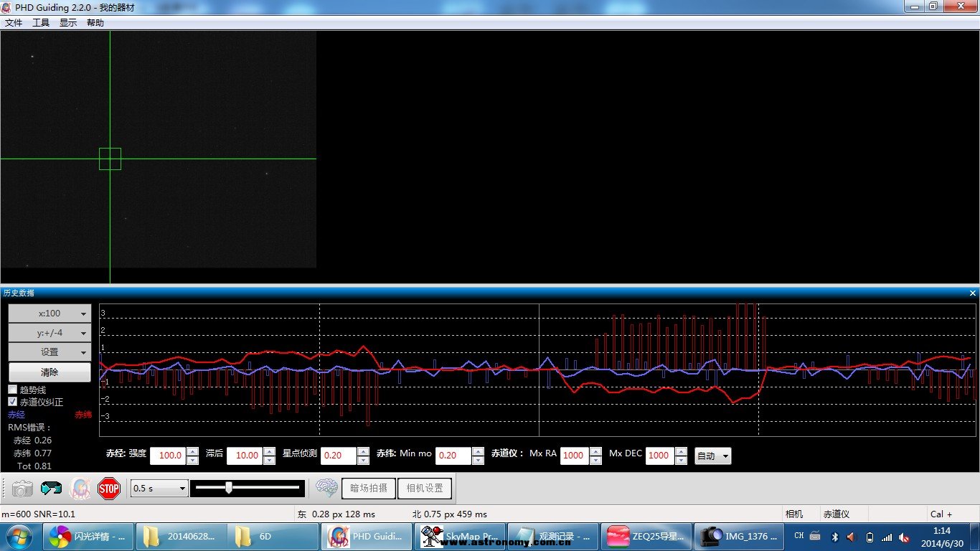Click the 相机设置 camera settings button

(425, 488)
